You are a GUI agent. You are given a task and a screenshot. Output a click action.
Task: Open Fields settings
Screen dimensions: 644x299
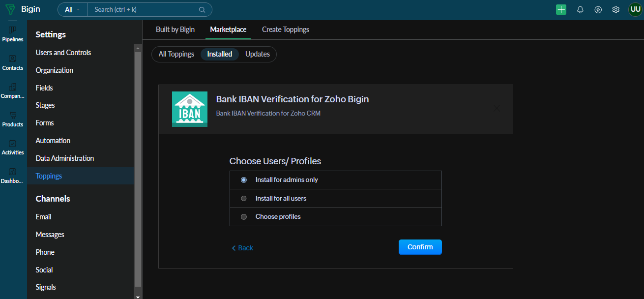(x=44, y=88)
